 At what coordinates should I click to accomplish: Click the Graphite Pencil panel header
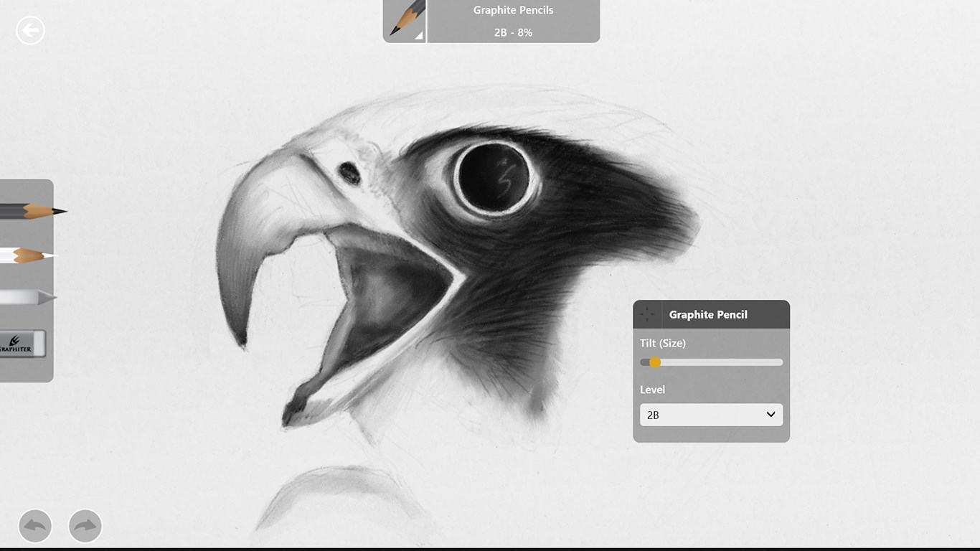[708, 314]
